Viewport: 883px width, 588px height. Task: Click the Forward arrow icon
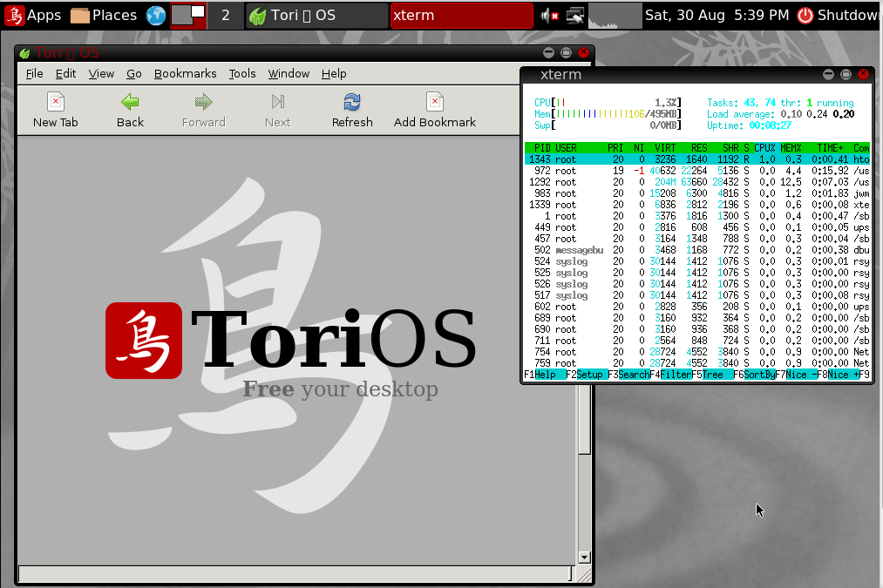coord(203,102)
